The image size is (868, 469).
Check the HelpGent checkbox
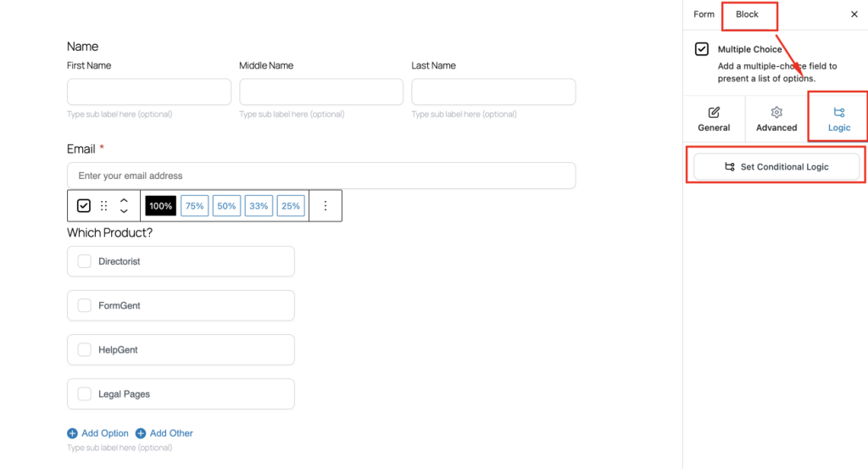[x=84, y=350]
